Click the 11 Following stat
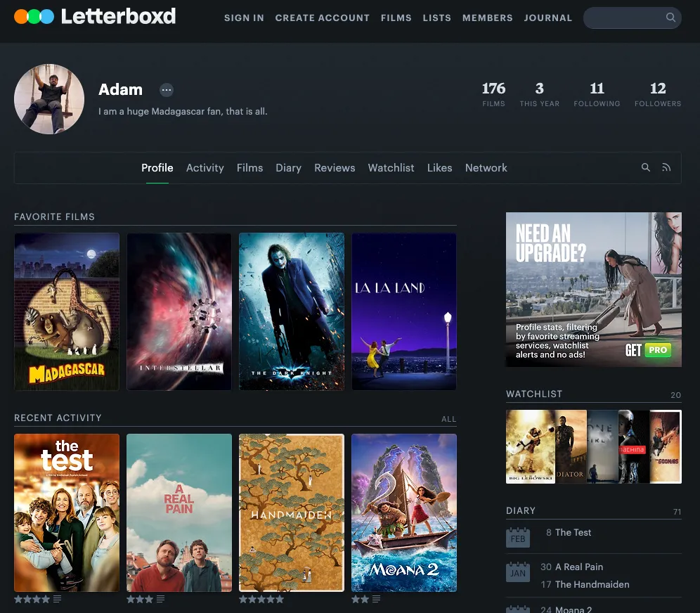The width and height of the screenshot is (700, 613). click(x=597, y=94)
